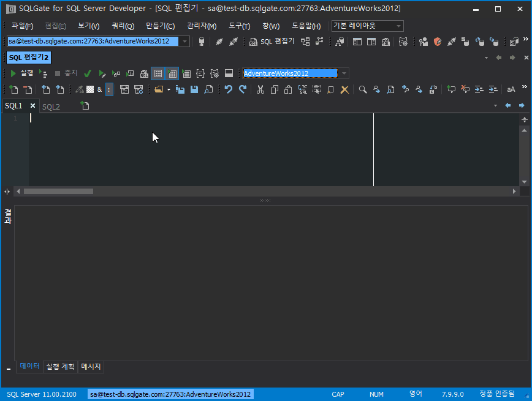
Task: Click the 중지 stop button
Action: tap(66, 73)
